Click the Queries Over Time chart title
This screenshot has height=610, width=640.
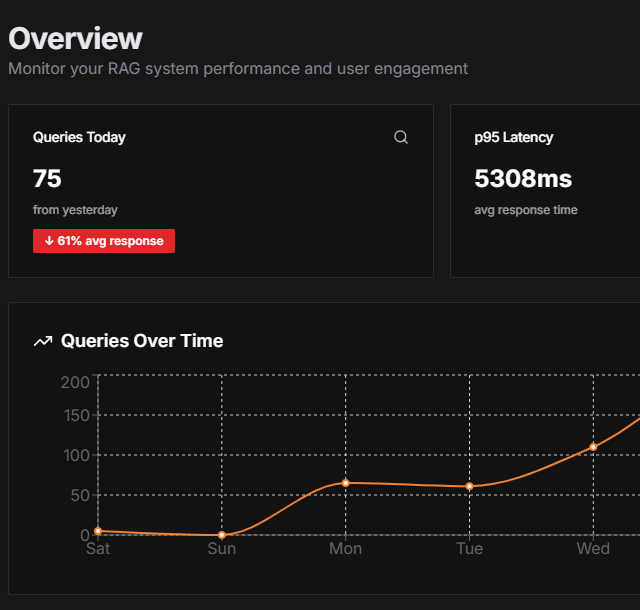(x=142, y=341)
